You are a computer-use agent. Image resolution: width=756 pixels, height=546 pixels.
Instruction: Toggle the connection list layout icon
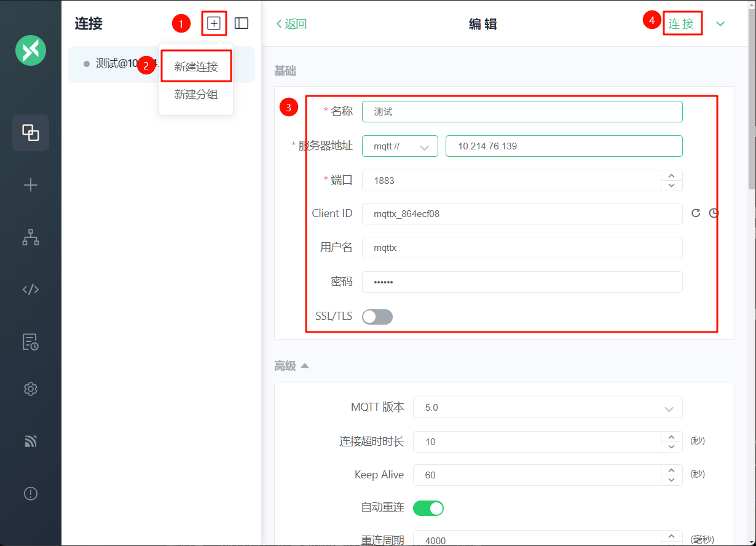click(242, 23)
